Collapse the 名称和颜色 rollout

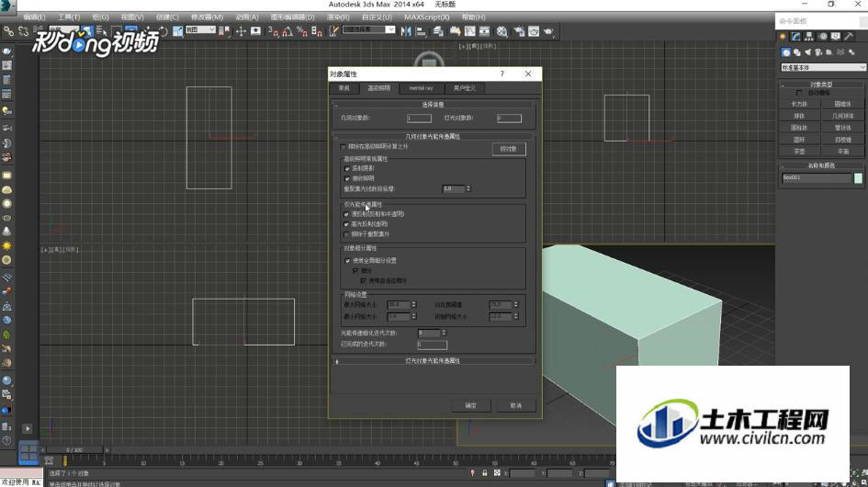pos(821,165)
